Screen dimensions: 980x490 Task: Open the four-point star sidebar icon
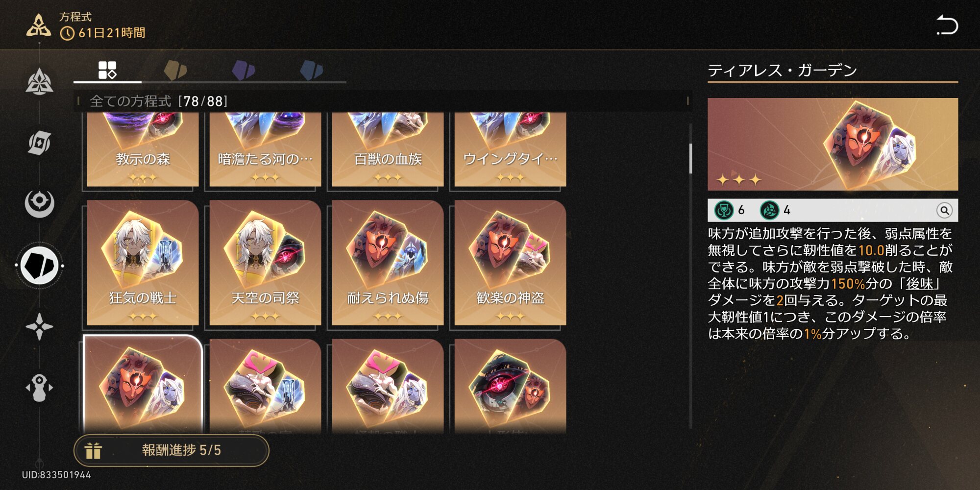(39, 326)
